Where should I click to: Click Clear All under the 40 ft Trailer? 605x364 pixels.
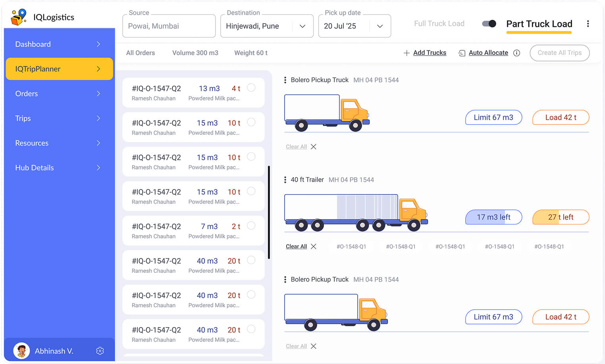pyautogui.click(x=296, y=246)
